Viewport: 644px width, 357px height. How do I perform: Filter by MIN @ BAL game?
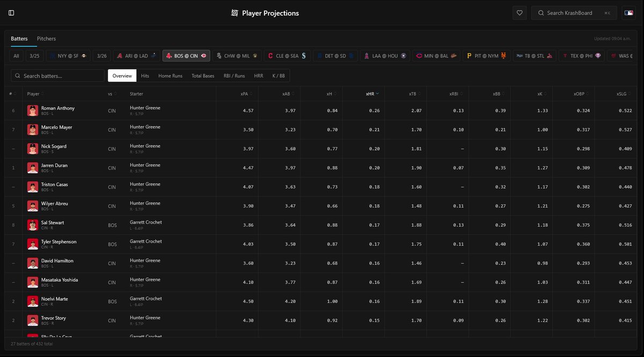point(436,56)
